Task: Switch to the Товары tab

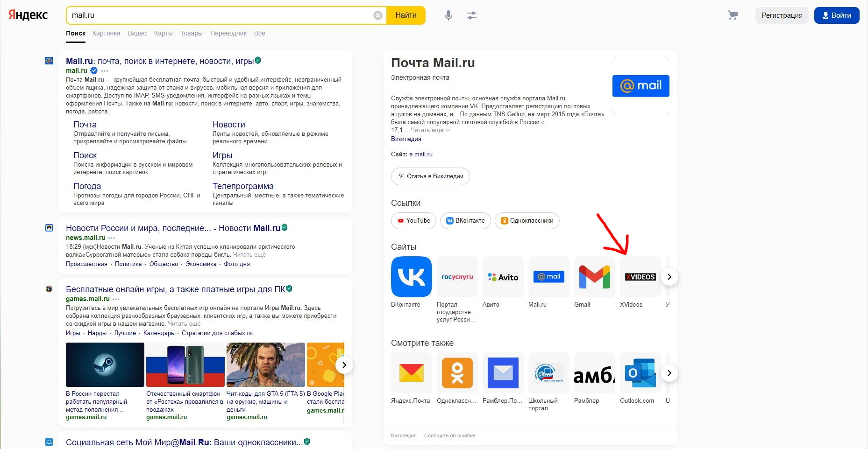Action: pyautogui.click(x=192, y=33)
